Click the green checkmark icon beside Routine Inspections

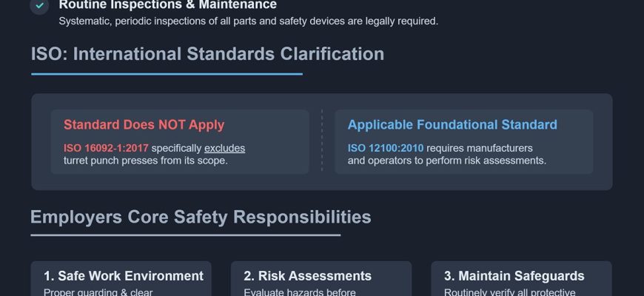[x=40, y=6]
